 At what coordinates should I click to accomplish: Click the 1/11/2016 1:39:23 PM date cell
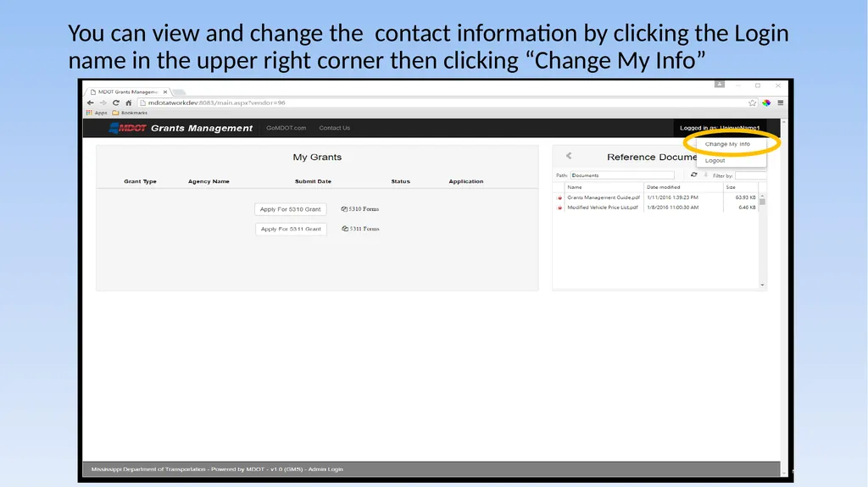point(672,197)
